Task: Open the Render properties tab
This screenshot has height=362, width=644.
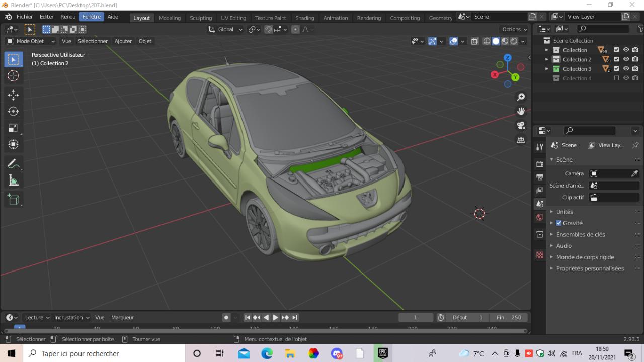Action: pos(540,164)
